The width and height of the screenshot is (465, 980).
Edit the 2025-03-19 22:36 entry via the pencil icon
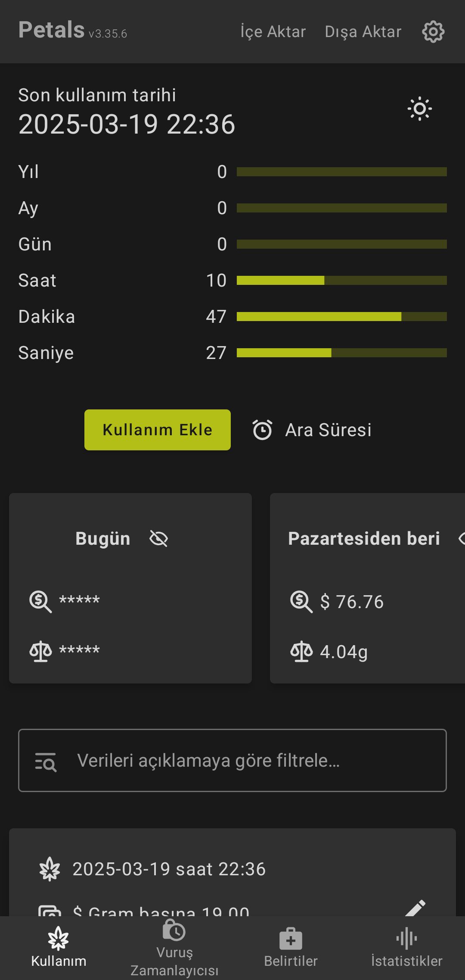(415, 907)
